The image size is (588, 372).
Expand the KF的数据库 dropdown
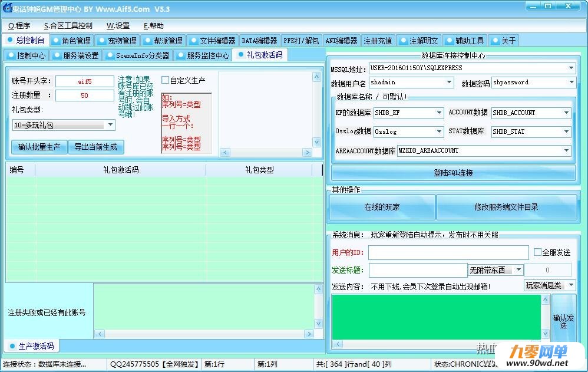point(439,113)
